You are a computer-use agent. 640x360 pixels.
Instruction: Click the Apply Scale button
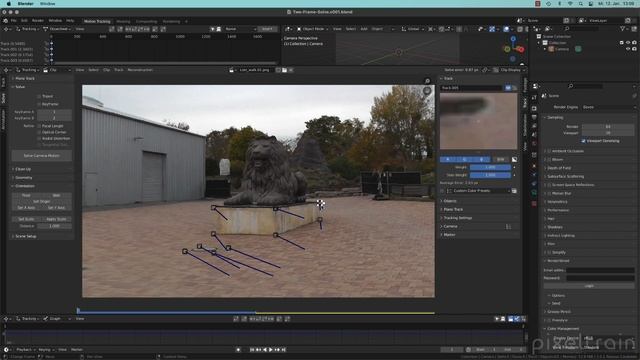[x=57, y=219]
